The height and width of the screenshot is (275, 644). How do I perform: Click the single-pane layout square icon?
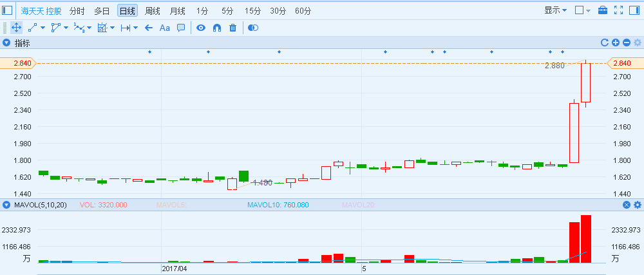[x=579, y=10]
